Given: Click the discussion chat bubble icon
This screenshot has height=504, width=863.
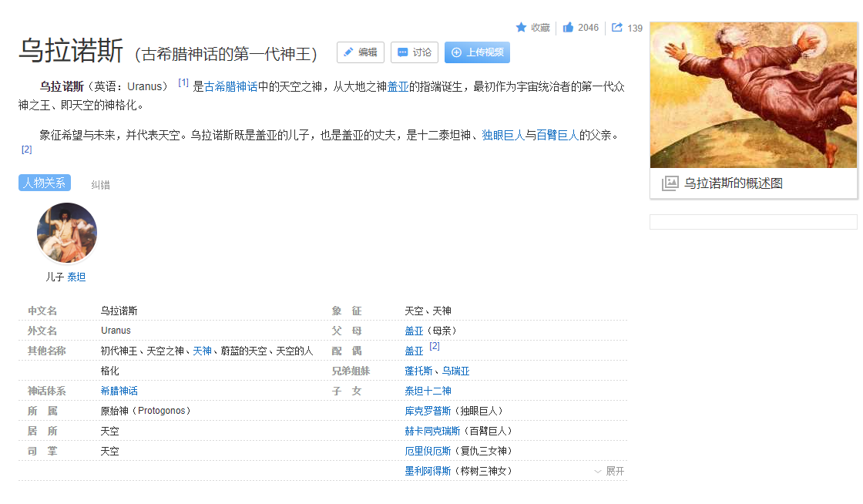Looking at the screenshot, I should pos(403,52).
